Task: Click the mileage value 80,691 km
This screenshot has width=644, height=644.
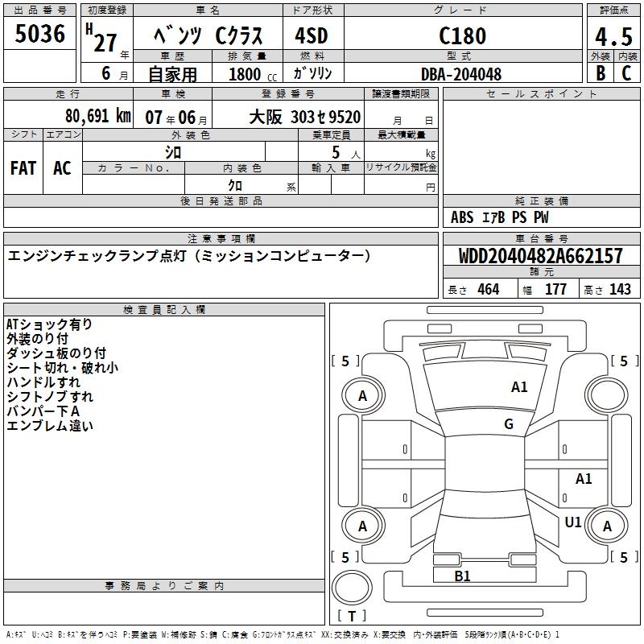Action: 97,116
